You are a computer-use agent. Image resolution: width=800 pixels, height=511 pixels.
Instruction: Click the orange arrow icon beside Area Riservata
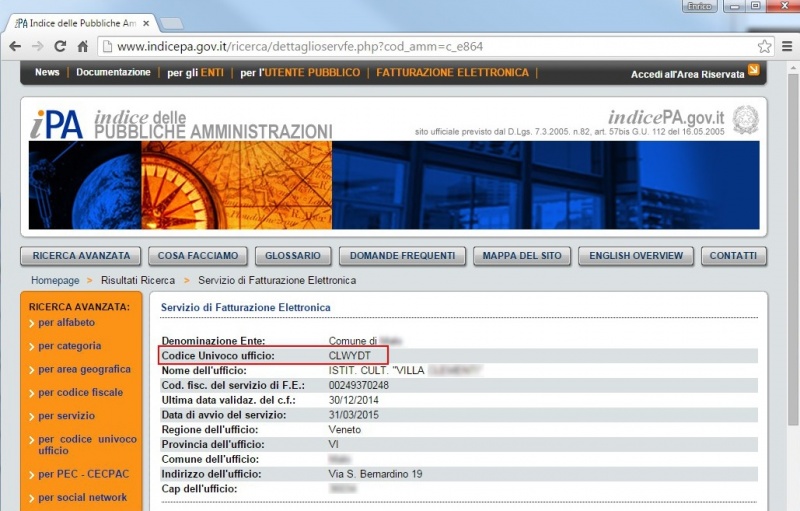coord(754,69)
